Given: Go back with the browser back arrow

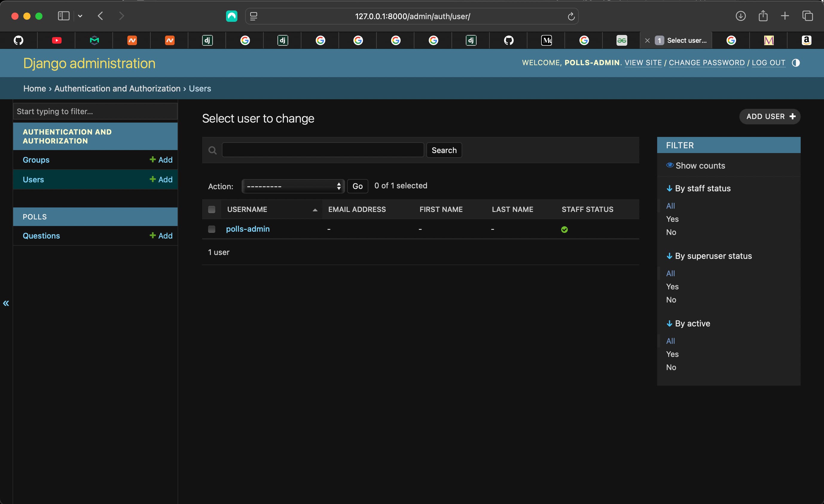Looking at the screenshot, I should pos(100,16).
